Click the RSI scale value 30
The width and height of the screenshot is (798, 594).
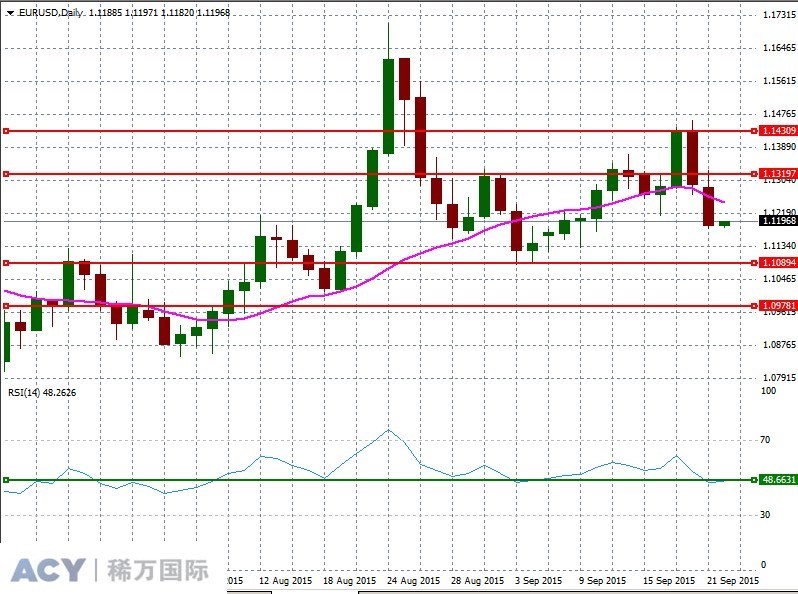tap(765, 515)
